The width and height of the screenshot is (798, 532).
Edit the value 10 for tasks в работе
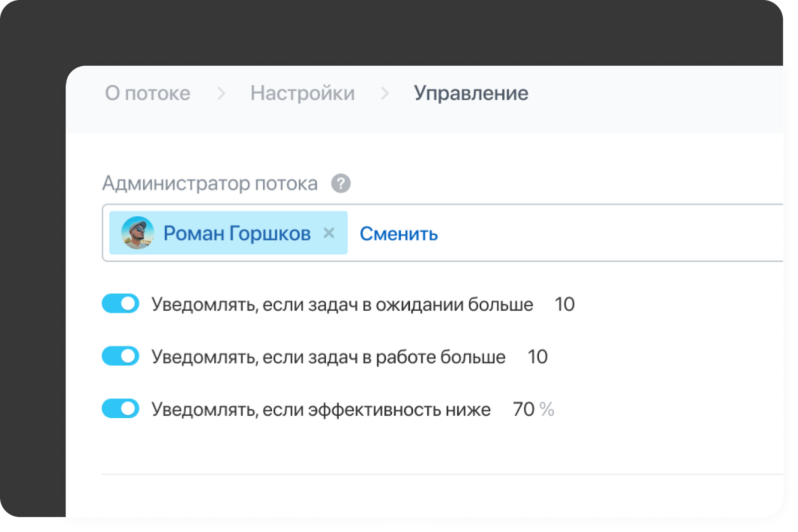(x=538, y=356)
